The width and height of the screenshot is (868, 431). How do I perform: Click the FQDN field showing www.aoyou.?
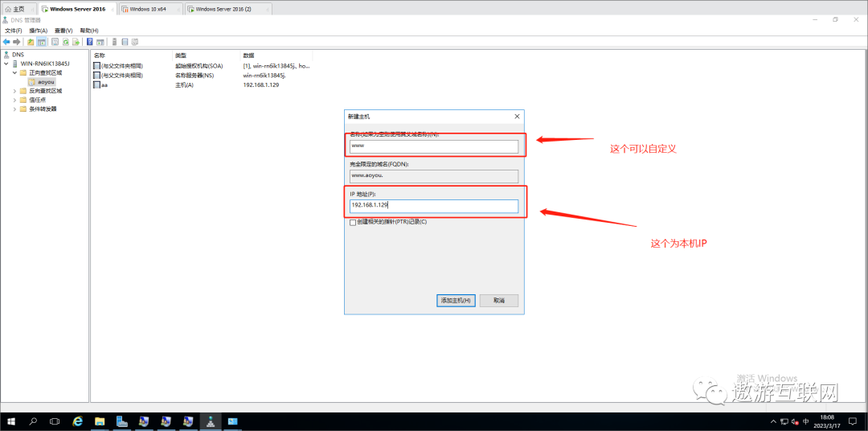tap(433, 176)
